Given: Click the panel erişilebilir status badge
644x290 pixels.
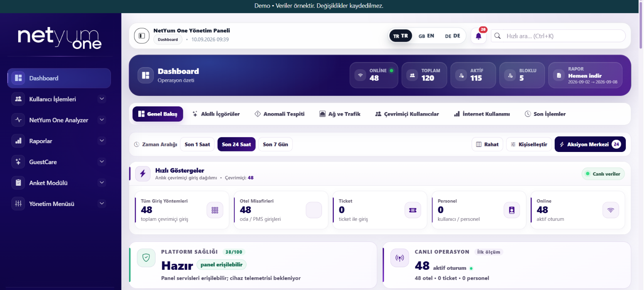Looking at the screenshot, I should tap(221, 265).
